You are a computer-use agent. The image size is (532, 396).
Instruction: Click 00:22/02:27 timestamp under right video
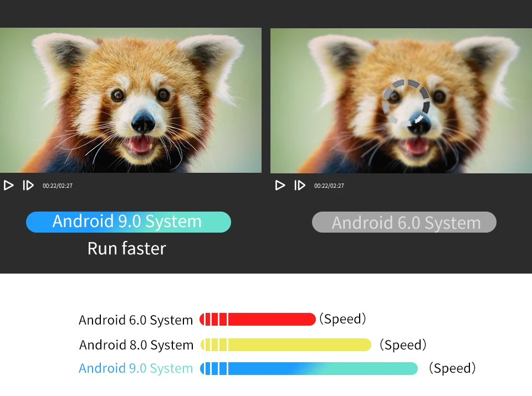[x=329, y=186]
